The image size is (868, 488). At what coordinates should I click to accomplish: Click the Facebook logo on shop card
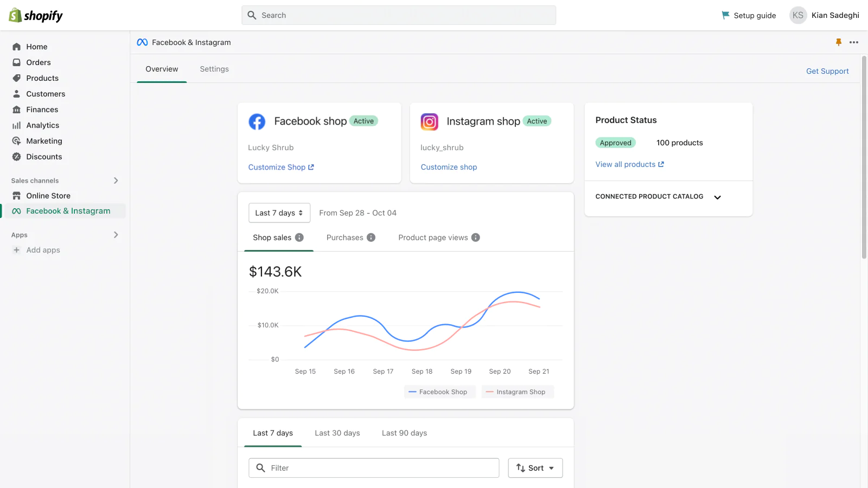(257, 121)
